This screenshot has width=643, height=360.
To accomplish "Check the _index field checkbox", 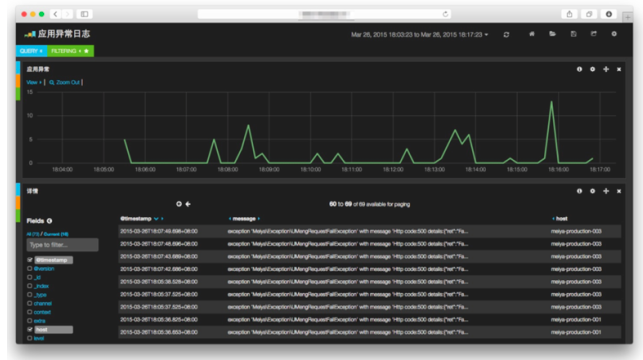I will pos(30,286).
